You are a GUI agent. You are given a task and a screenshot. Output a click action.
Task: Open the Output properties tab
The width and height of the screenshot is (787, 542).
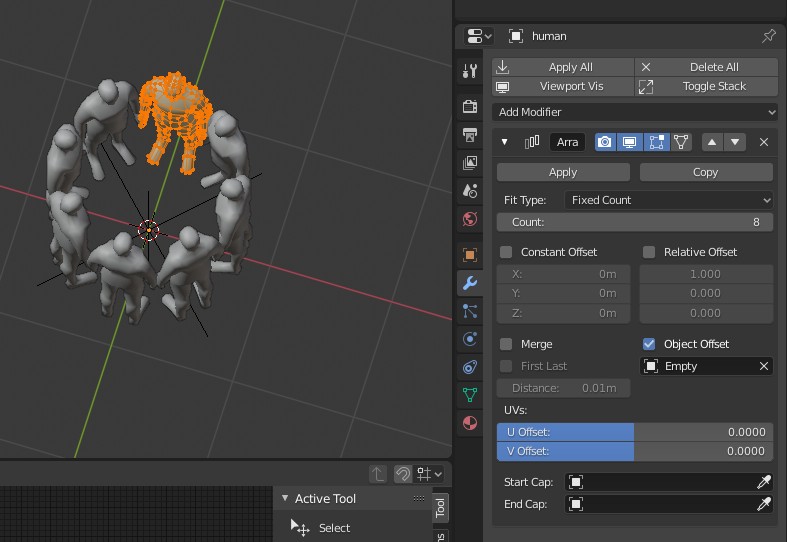470,134
